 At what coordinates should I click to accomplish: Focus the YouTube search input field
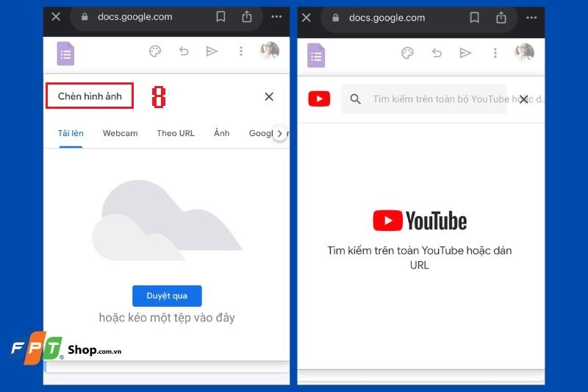[x=424, y=99]
